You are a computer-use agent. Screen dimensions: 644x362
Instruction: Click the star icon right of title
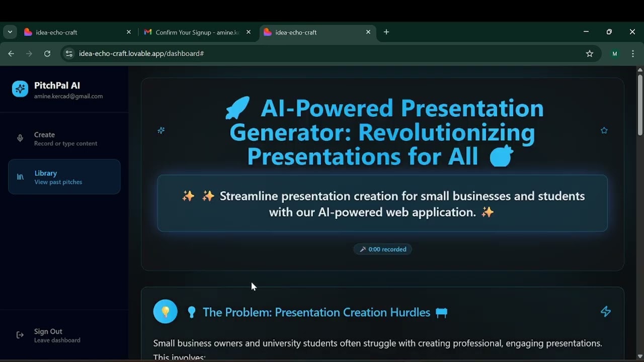pos(604,130)
